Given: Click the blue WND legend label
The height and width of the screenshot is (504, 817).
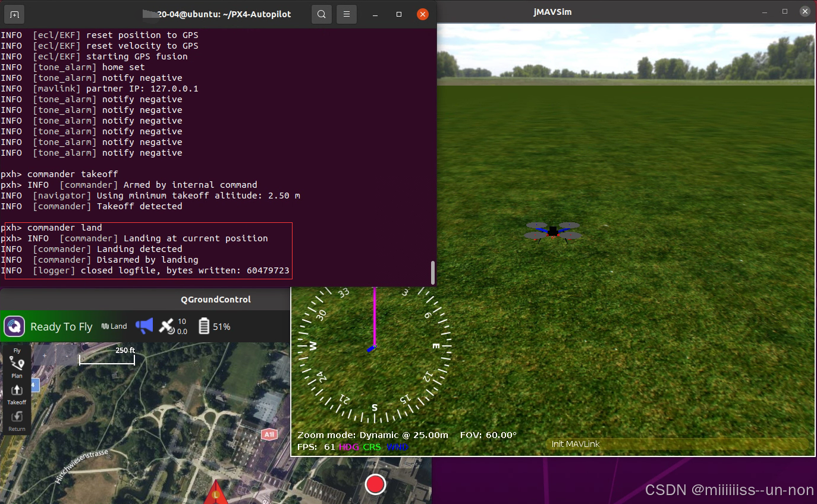Looking at the screenshot, I should 397,447.
